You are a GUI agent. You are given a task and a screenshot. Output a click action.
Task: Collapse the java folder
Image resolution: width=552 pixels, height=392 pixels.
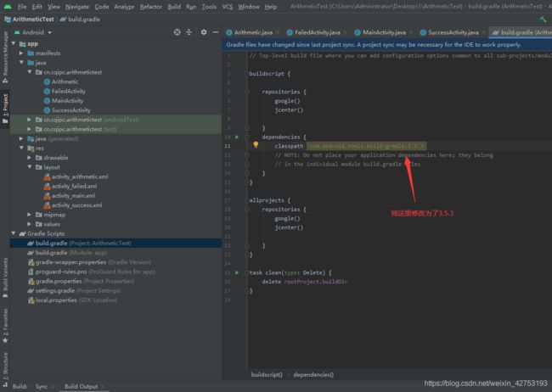[21, 63]
